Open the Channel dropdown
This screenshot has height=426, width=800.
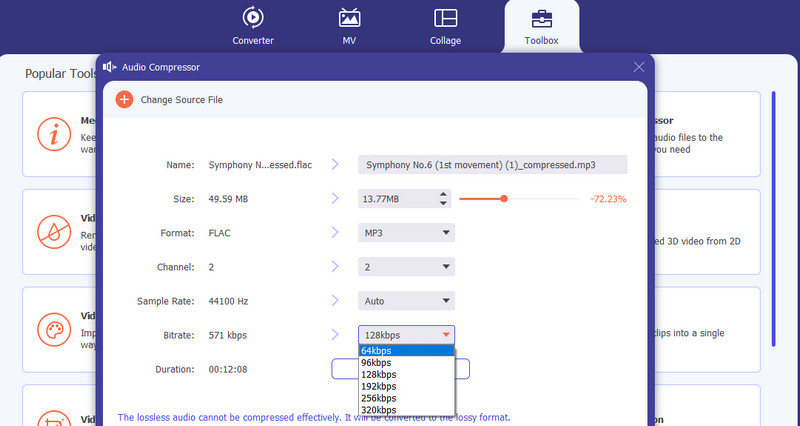point(406,267)
